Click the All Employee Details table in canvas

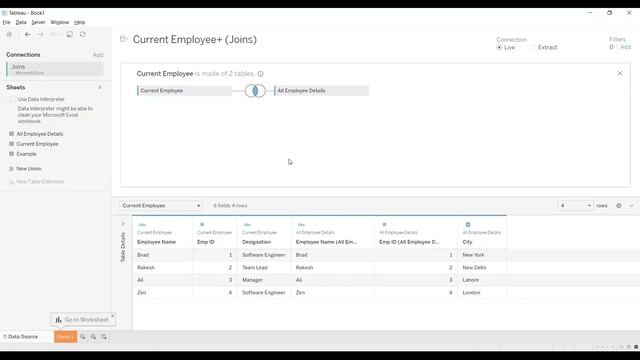[x=322, y=91]
